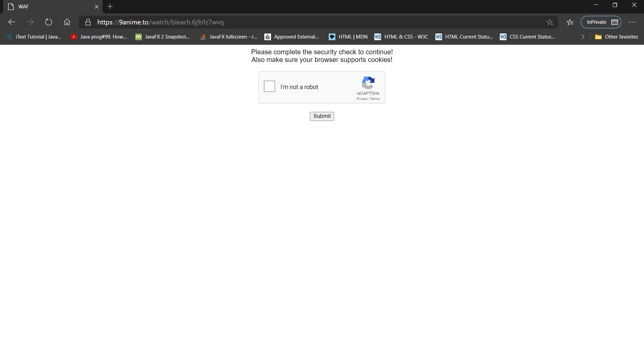Screen dimensions: 644x345
Task: Select the WAF tab
Action: (52, 7)
